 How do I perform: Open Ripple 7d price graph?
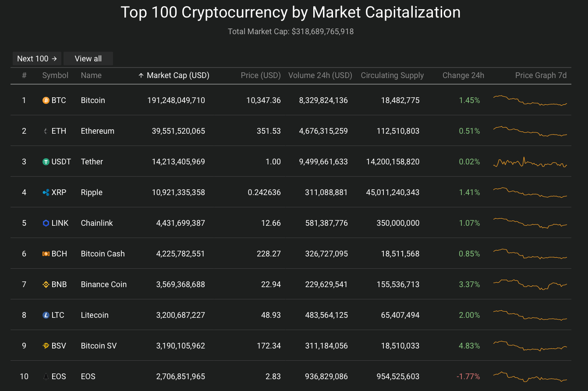pyautogui.click(x=530, y=192)
